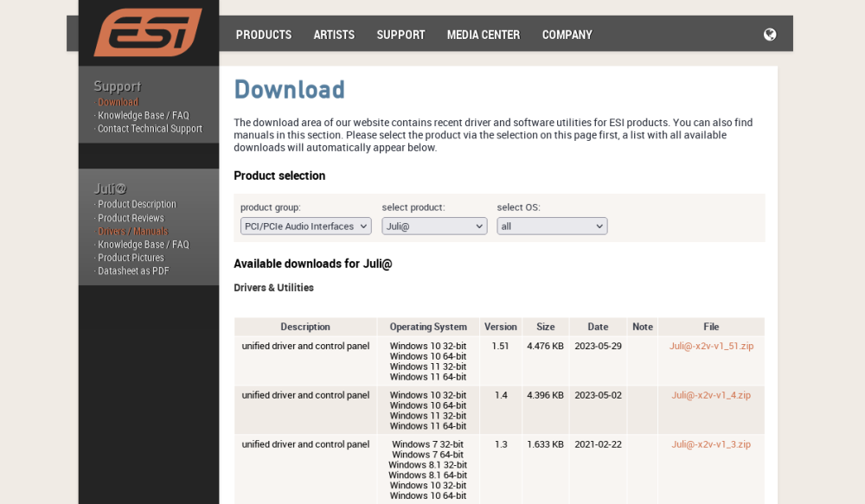Download Juli@-x2v-v1_3.zip file
This screenshot has width=865, height=504.
(711, 444)
